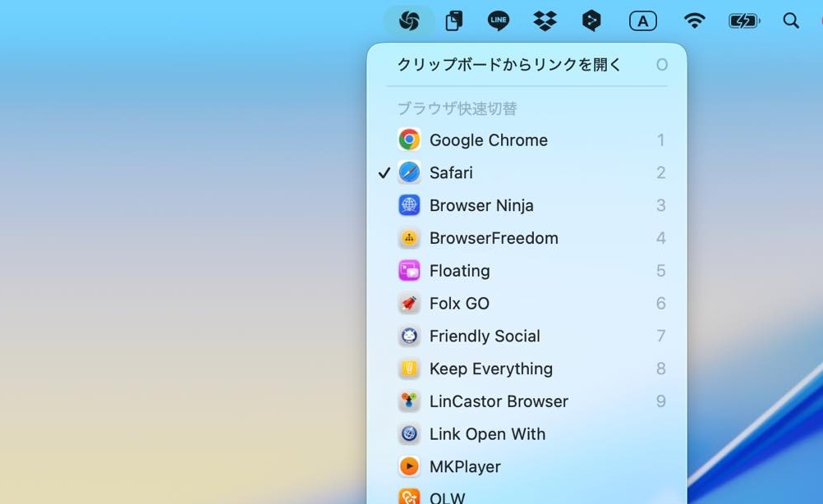Select the checked Safari browser entry
The height and width of the screenshot is (504, 823).
pos(451,172)
